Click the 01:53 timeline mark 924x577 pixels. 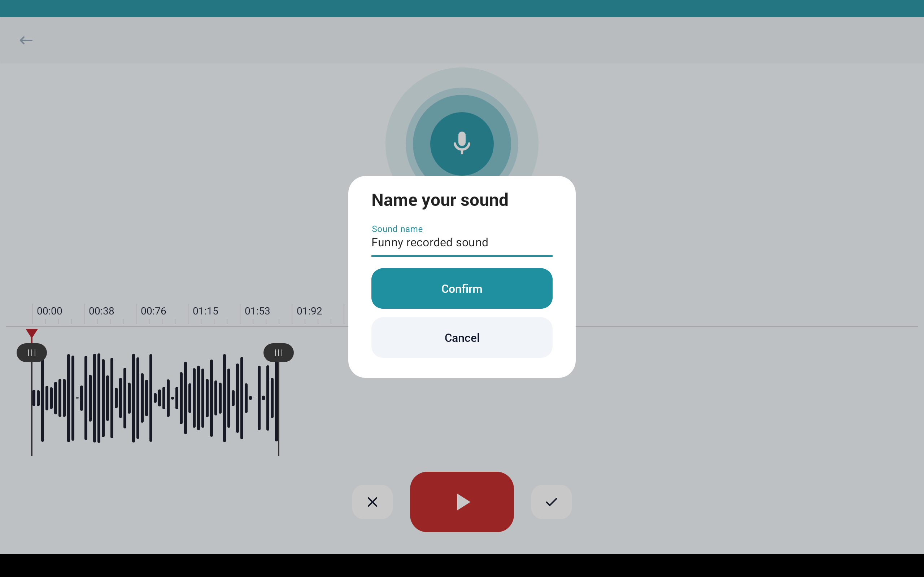pos(257,311)
